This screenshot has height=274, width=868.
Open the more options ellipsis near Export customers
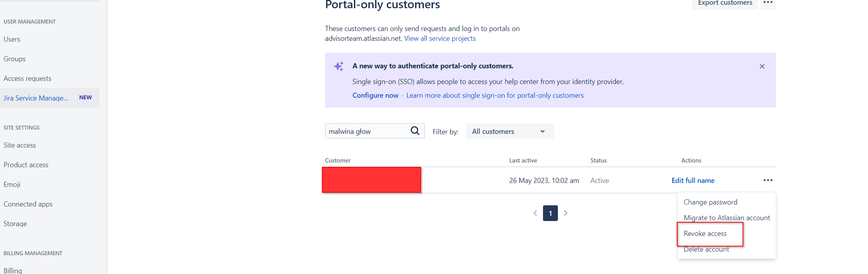pyautogui.click(x=768, y=3)
